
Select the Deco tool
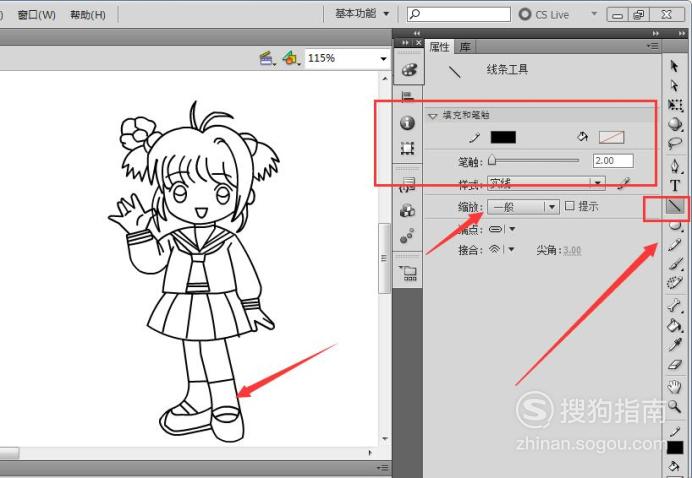point(675,282)
